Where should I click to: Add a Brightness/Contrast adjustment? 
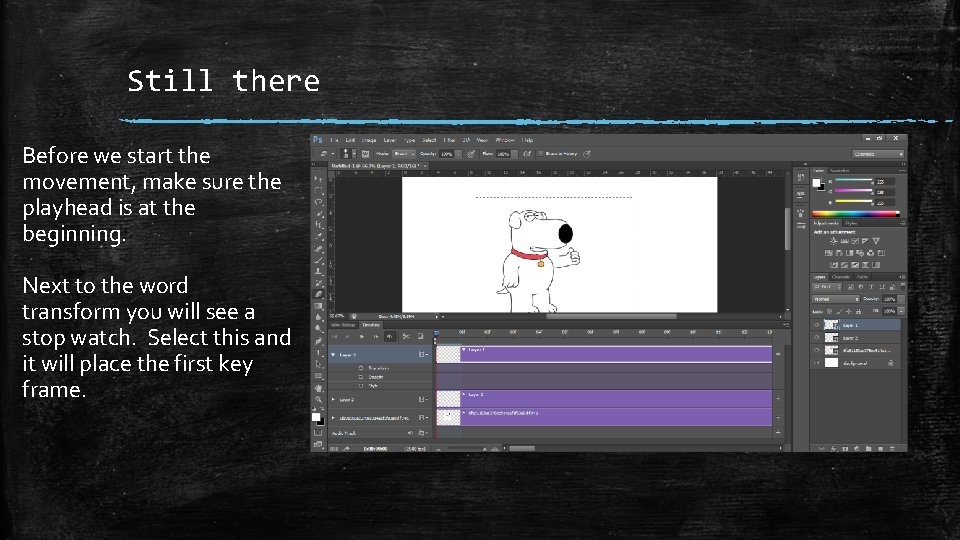click(x=833, y=241)
